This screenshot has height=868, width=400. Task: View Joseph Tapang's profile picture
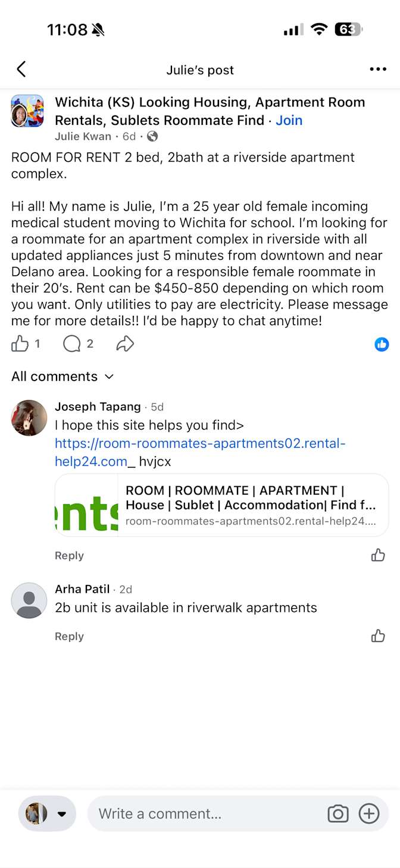(29, 418)
